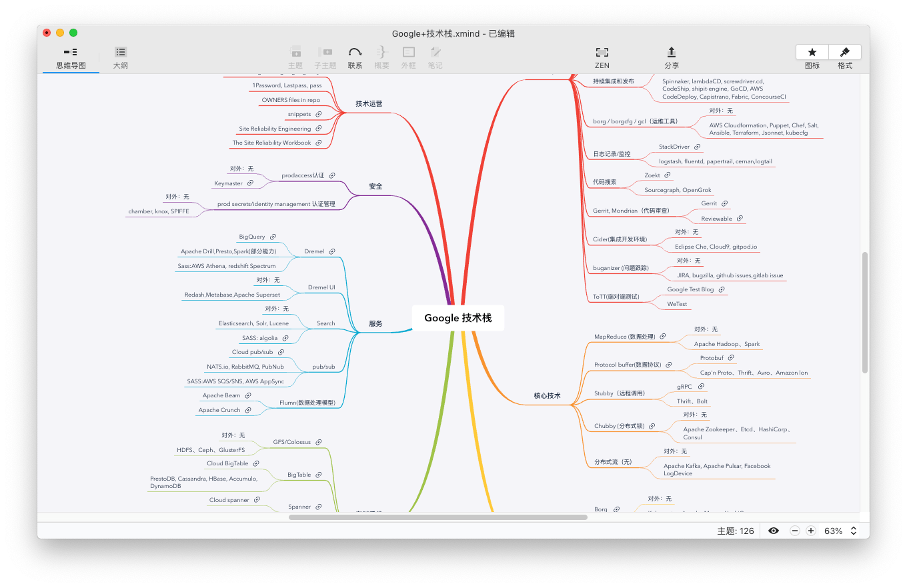Viewport: 907px width, 588px height.
Task: Open link icon beside Apache Beam
Action: click(x=248, y=395)
